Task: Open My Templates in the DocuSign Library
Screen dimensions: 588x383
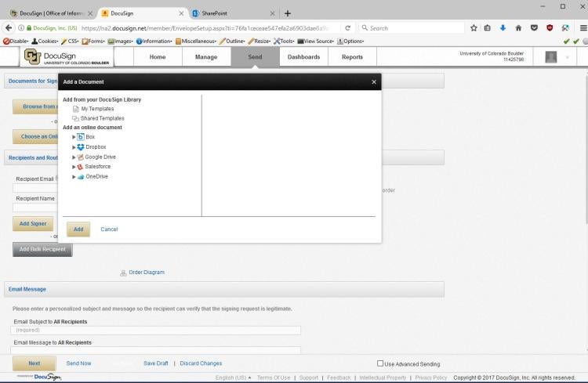Action: (97, 109)
